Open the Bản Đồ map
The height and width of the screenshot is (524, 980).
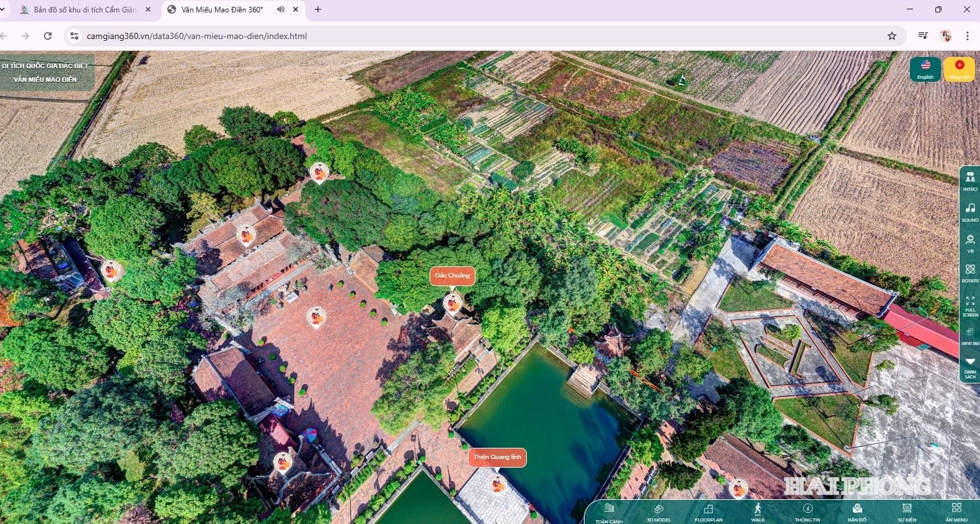point(857,512)
